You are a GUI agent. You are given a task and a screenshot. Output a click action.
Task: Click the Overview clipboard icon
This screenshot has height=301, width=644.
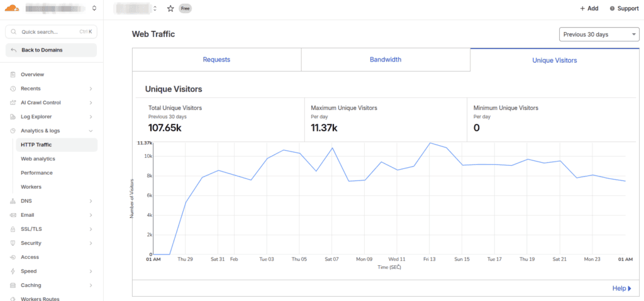(13, 74)
